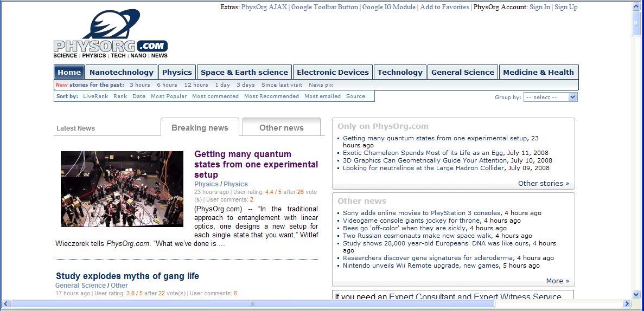Open Expert Consultant and Expert Witness Service ad
This screenshot has width=644, height=311.
[475, 296]
